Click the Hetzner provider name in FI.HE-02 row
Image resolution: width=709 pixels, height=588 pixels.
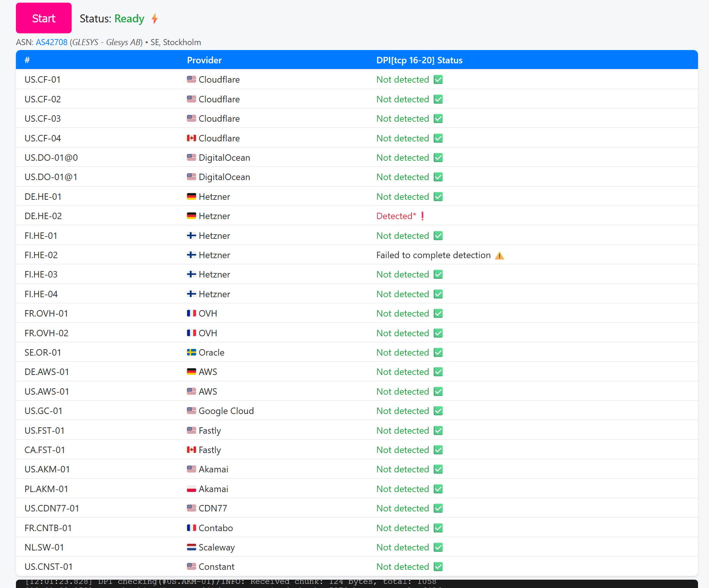pyautogui.click(x=214, y=255)
